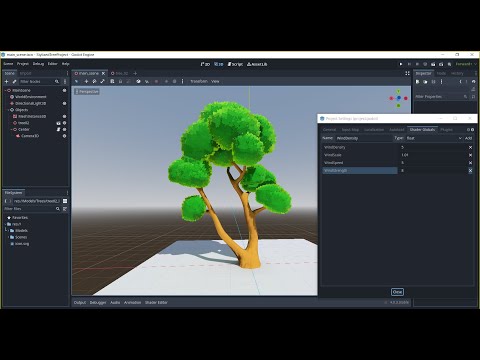Switch to the Autoload tab

(x=397, y=130)
